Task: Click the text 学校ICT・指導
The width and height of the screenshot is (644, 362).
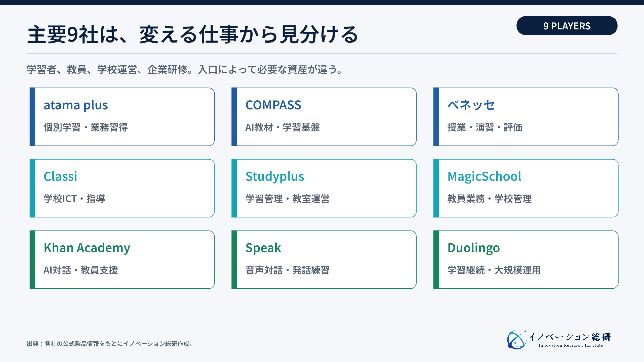Action: (x=74, y=199)
